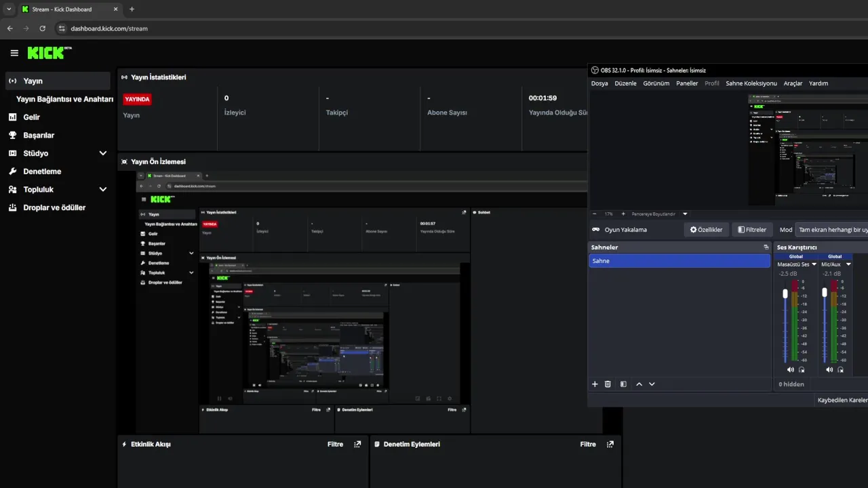Screen dimensions: 868x488
Task: Pop out the Etkinlik Akışı panel
Action: coord(357,444)
